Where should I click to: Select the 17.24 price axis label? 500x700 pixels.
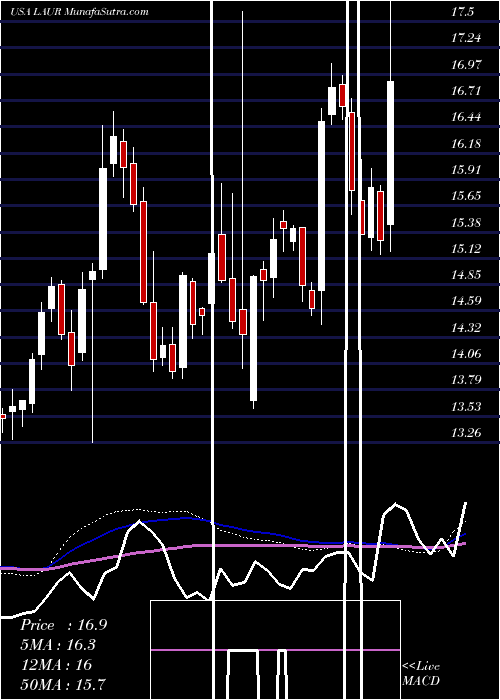pyautogui.click(x=466, y=38)
